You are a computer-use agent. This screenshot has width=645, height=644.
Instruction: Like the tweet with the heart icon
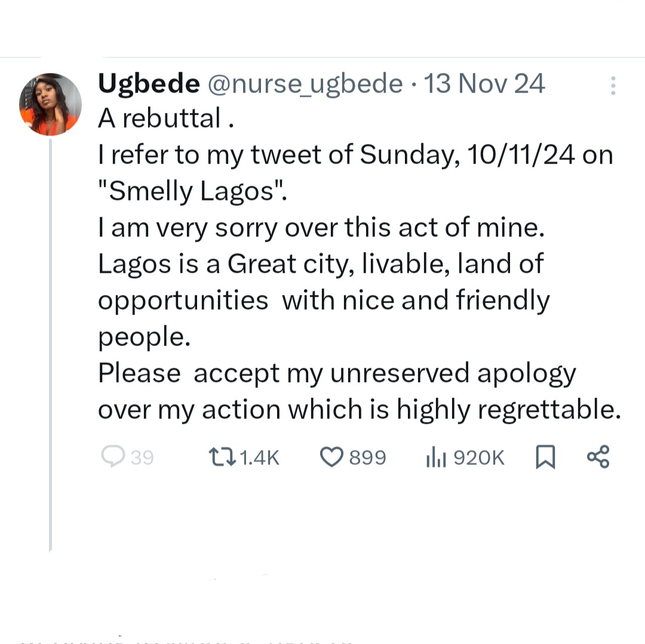click(331, 457)
